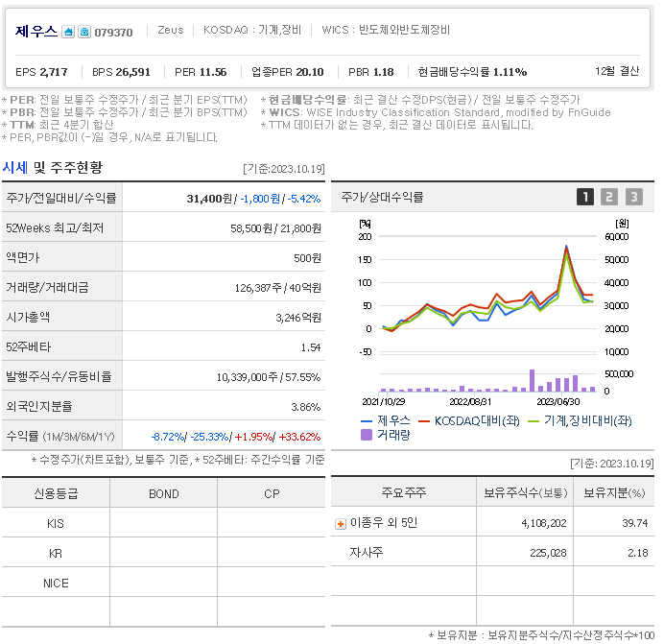Click the -5.42% daily return value
Screen dimensions: 664x644
click(x=304, y=199)
